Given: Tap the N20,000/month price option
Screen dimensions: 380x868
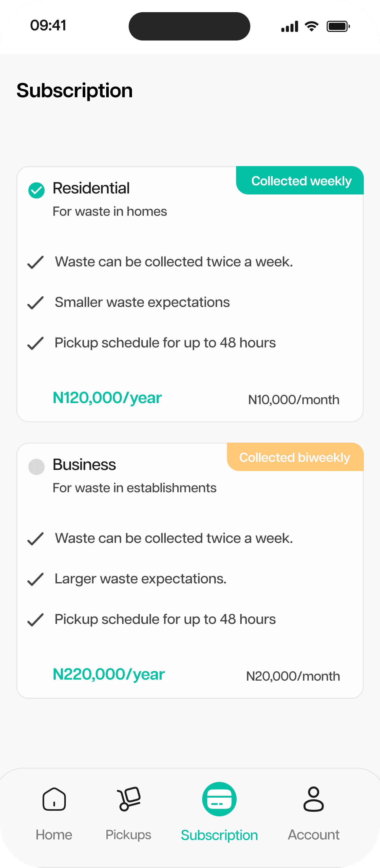Looking at the screenshot, I should 293,676.
